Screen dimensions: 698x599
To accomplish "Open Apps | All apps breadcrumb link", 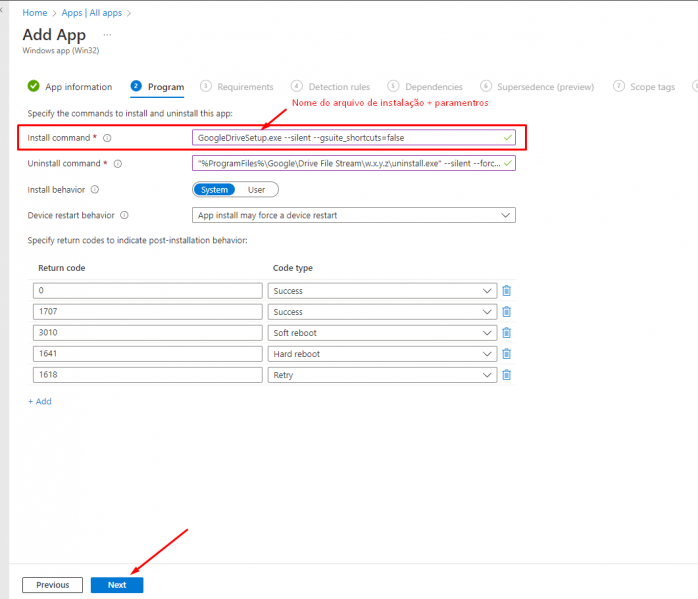I will [92, 13].
